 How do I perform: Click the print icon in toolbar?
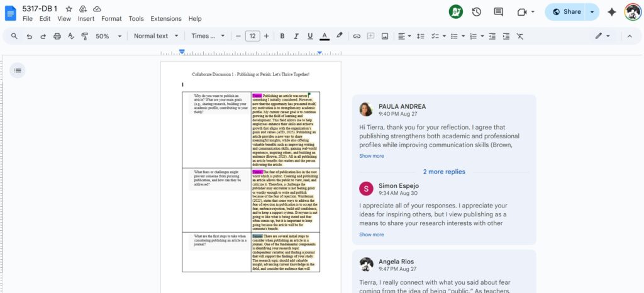(57, 36)
